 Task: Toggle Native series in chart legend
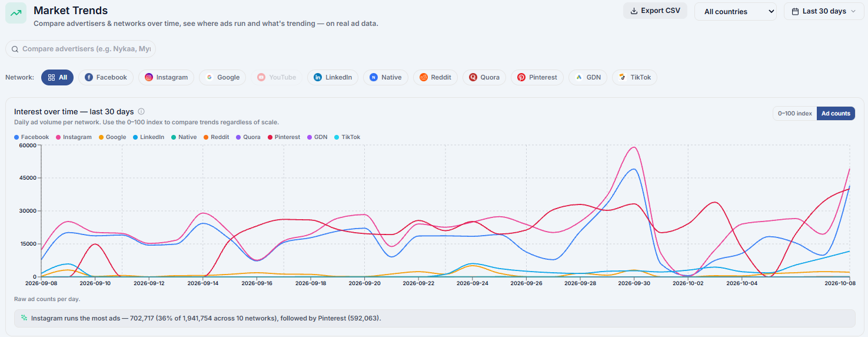pos(184,137)
